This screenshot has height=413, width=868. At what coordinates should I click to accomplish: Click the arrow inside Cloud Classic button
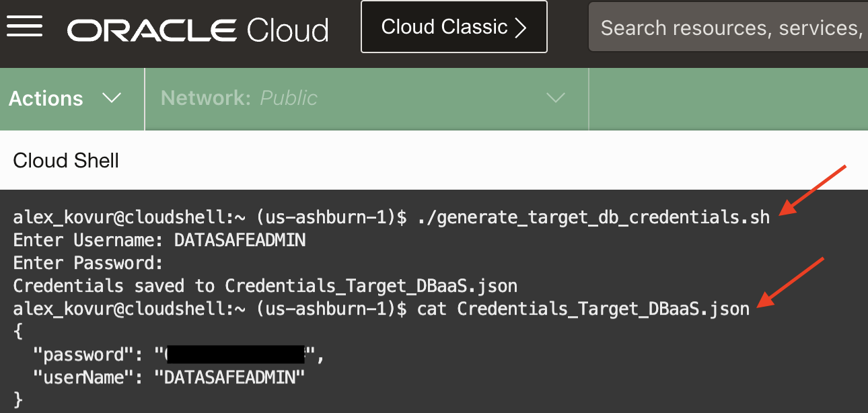pos(520,28)
